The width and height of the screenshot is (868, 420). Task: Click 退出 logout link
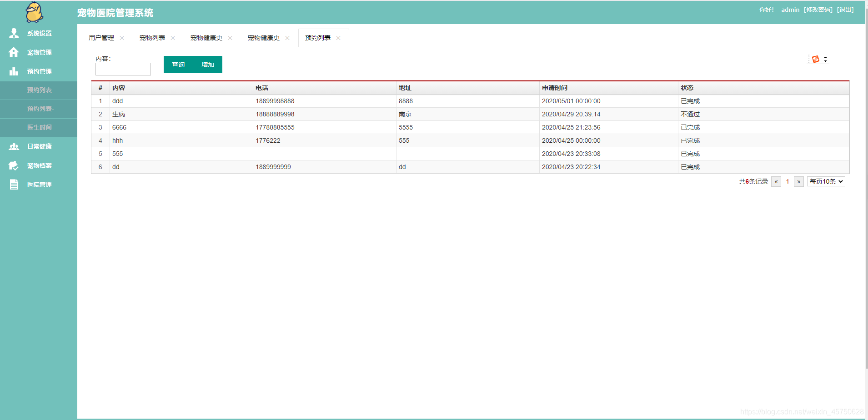point(845,10)
